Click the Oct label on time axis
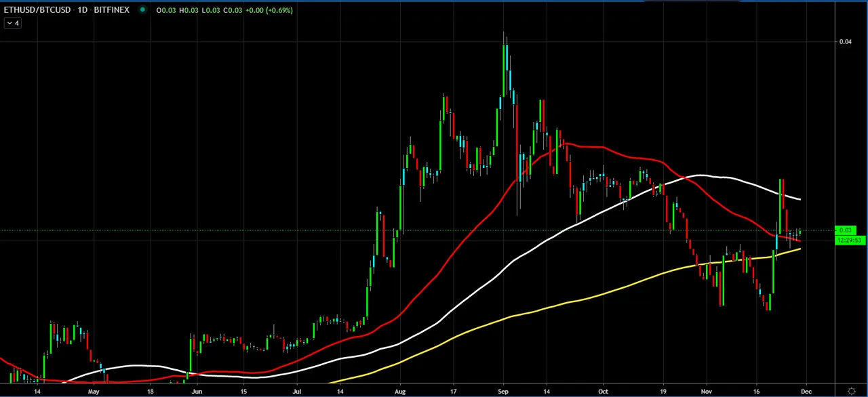Image resolution: width=868 pixels, height=397 pixels. click(x=603, y=391)
